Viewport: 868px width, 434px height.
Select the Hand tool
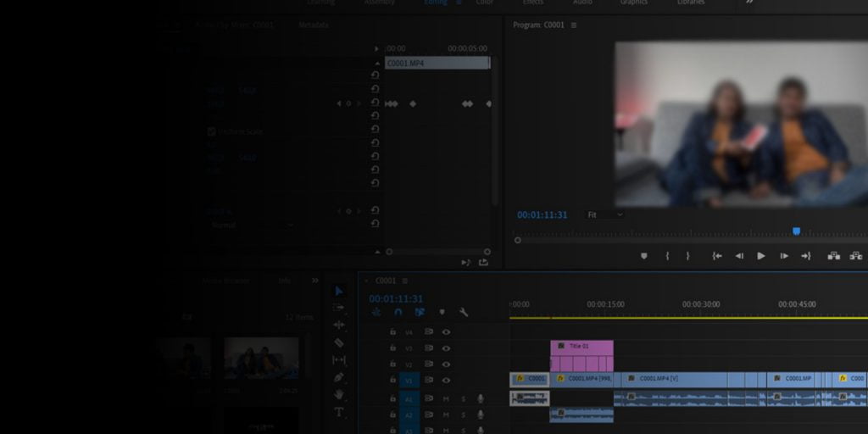click(x=339, y=394)
